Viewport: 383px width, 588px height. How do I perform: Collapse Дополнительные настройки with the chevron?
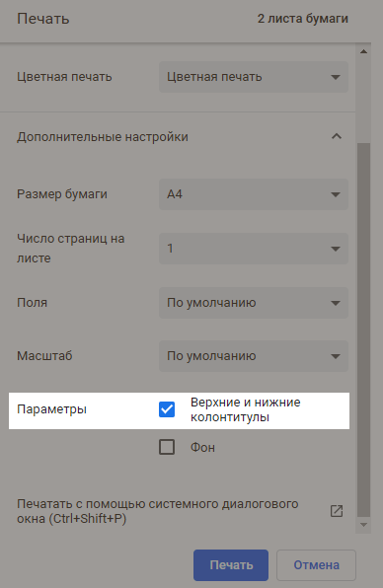pyautogui.click(x=337, y=136)
